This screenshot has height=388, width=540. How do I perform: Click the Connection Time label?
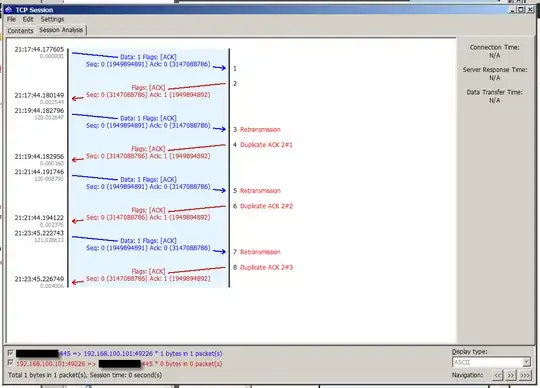tap(495, 47)
